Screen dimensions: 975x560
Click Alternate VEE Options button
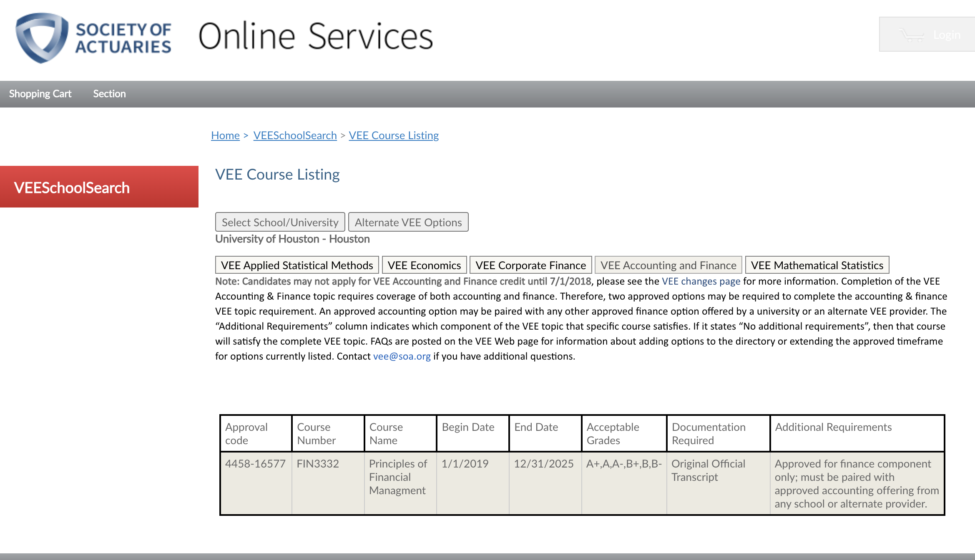[408, 222]
